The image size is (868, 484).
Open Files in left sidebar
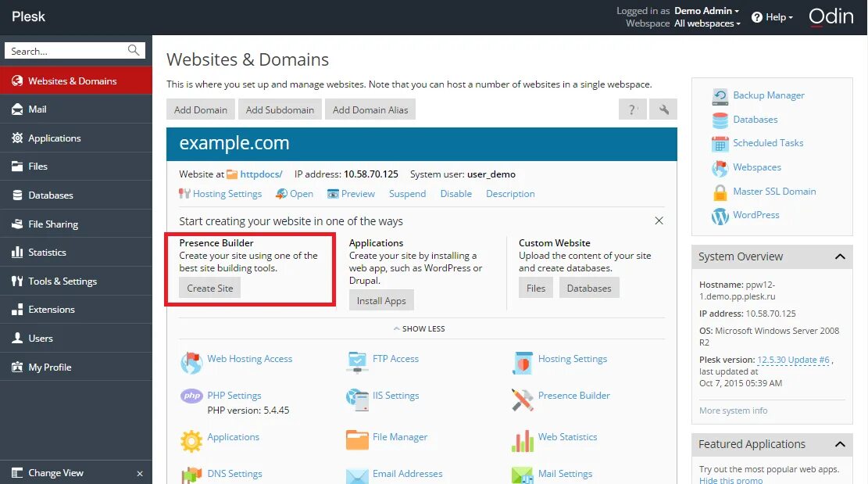tap(76, 166)
